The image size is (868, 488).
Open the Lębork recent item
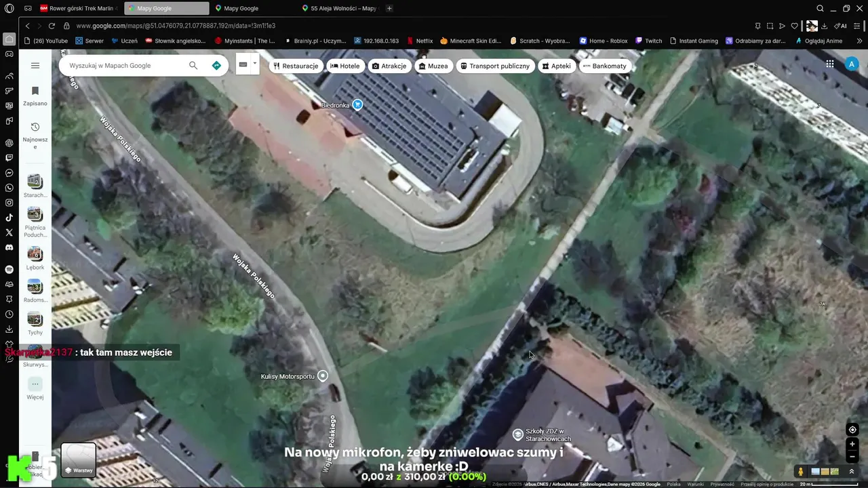(x=35, y=258)
